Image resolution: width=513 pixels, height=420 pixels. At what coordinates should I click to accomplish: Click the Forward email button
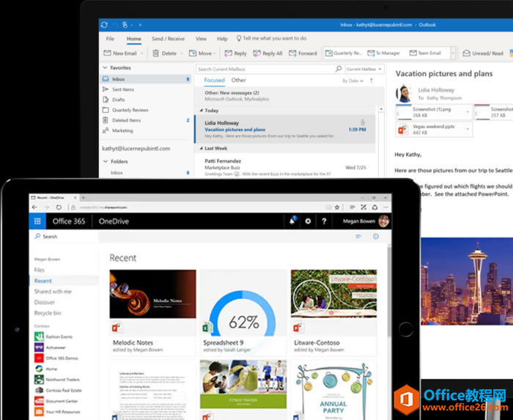(x=303, y=54)
